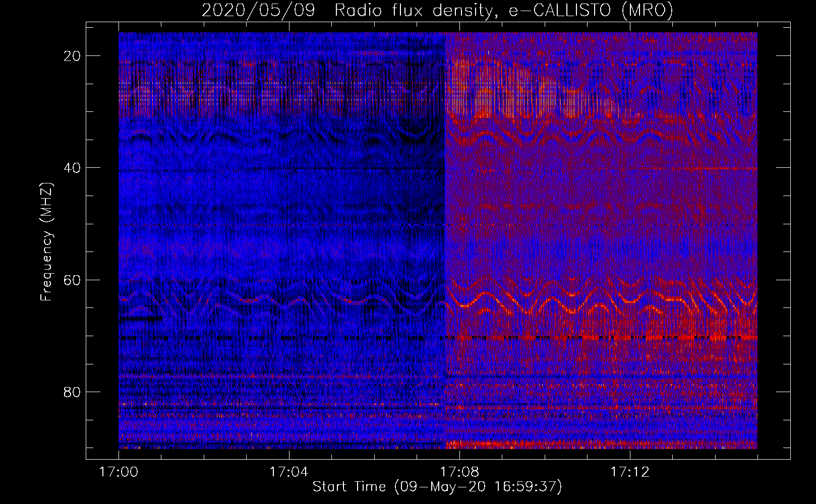Click the '17:12' time tick label
The width and height of the screenshot is (816, 504).
point(629,472)
